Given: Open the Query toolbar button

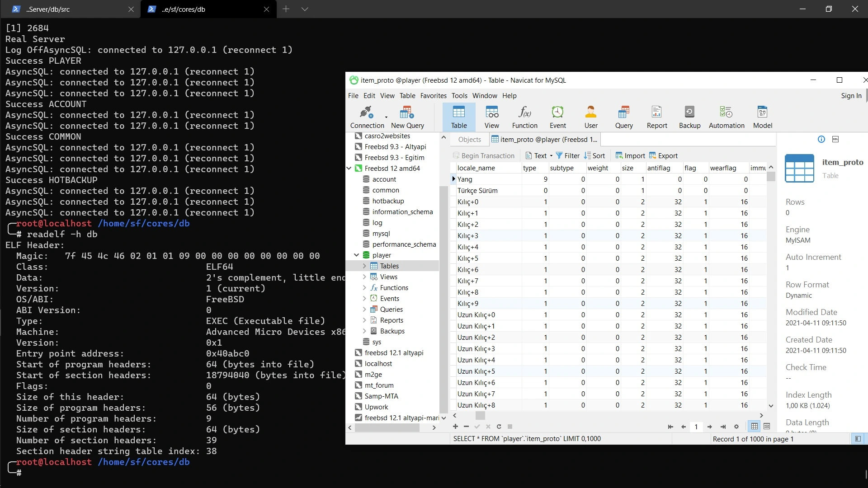Looking at the screenshot, I should pyautogui.click(x=624, y=117).
